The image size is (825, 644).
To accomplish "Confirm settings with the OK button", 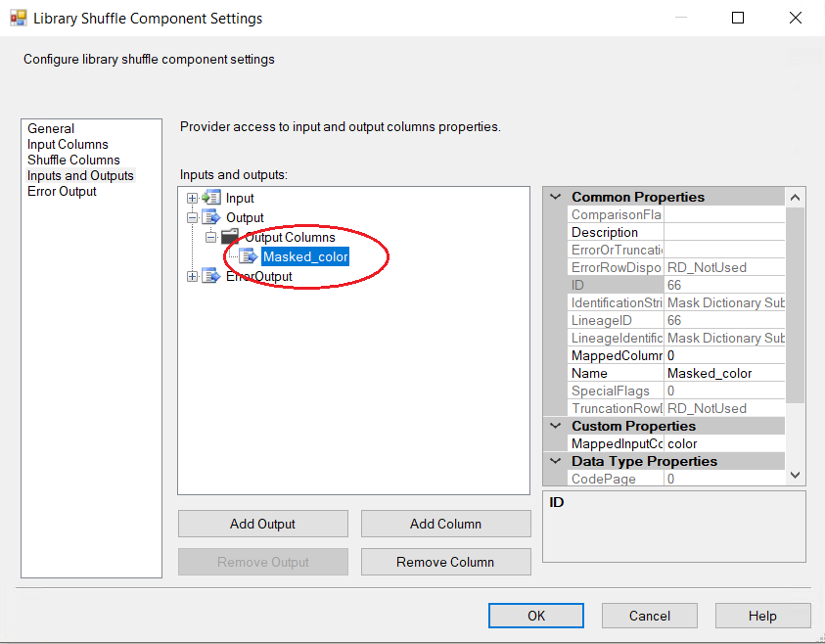I will click(536, 616).
